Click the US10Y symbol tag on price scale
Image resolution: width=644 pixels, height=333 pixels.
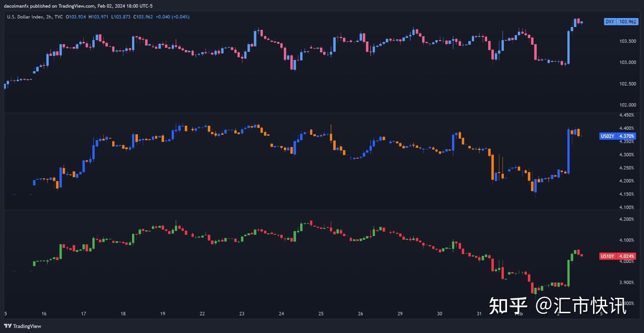pos(608,256)
